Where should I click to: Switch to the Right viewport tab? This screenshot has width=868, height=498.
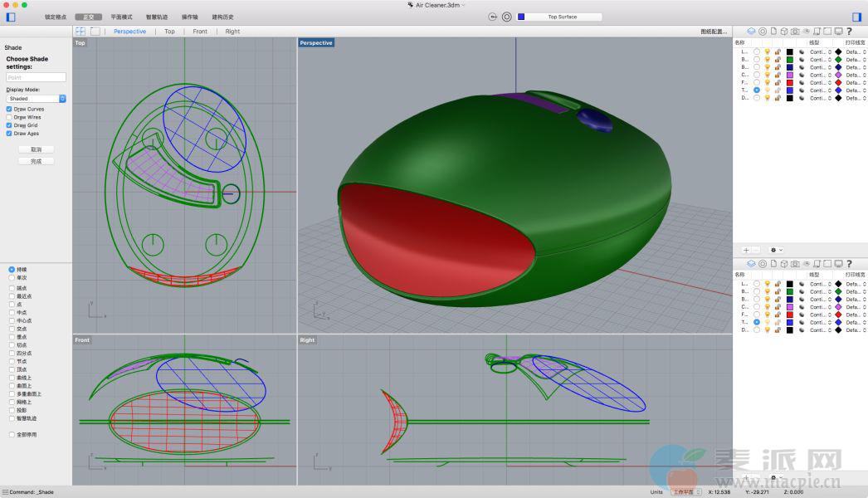[x=232, y=32]
